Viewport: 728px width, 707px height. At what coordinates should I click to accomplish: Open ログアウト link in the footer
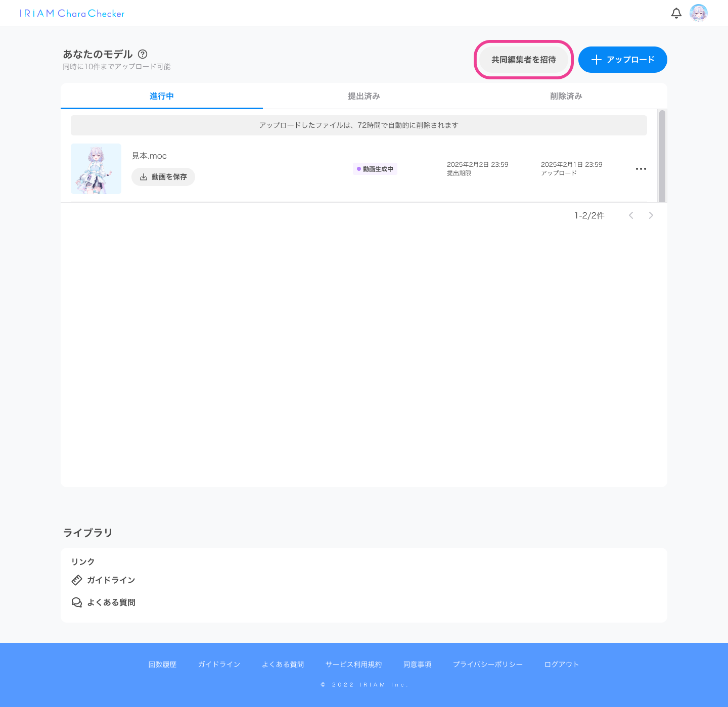[562, 665]
